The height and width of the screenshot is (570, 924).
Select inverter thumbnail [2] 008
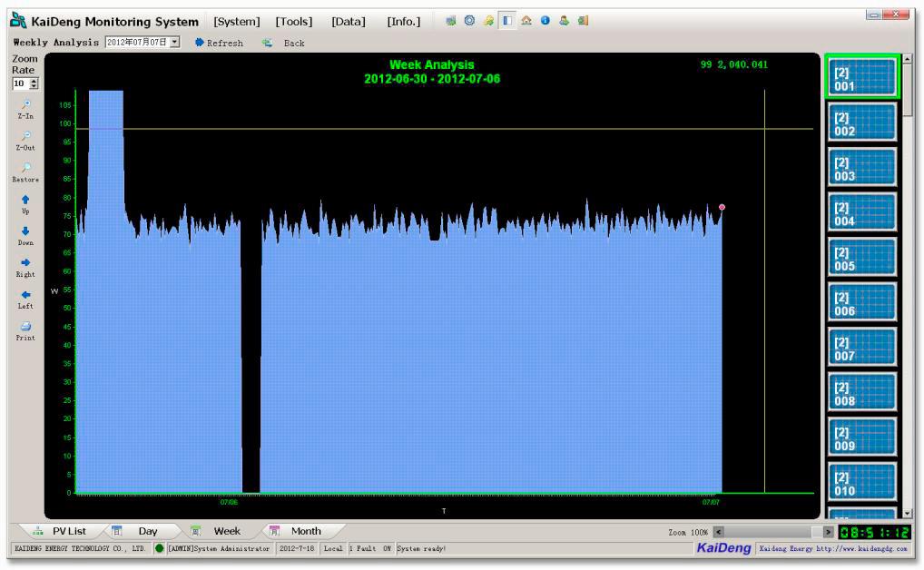(862, 391)
